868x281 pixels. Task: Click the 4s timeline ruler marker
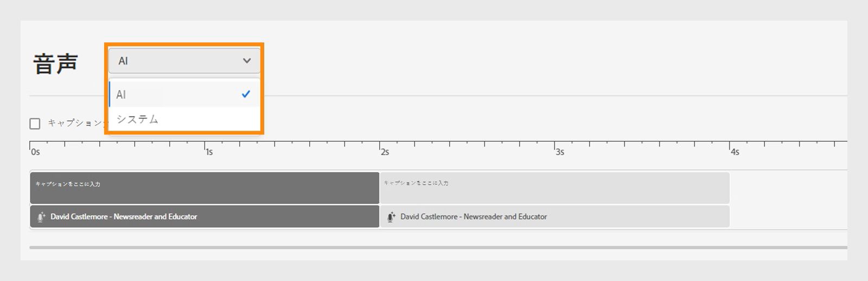[735, 152]
